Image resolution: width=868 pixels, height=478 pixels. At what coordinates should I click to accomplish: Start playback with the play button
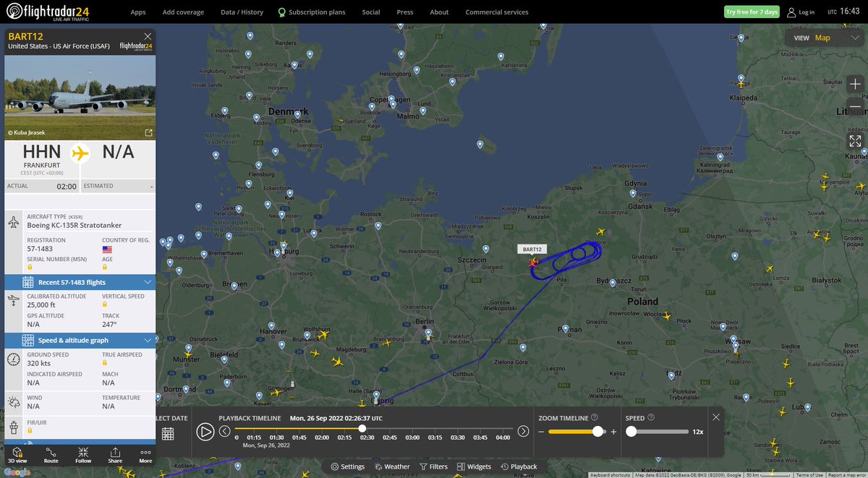[x=205, y=432]
